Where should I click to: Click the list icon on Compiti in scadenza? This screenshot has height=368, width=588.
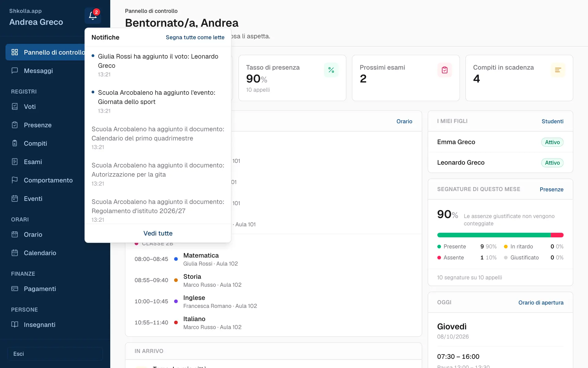pos(558,70)
